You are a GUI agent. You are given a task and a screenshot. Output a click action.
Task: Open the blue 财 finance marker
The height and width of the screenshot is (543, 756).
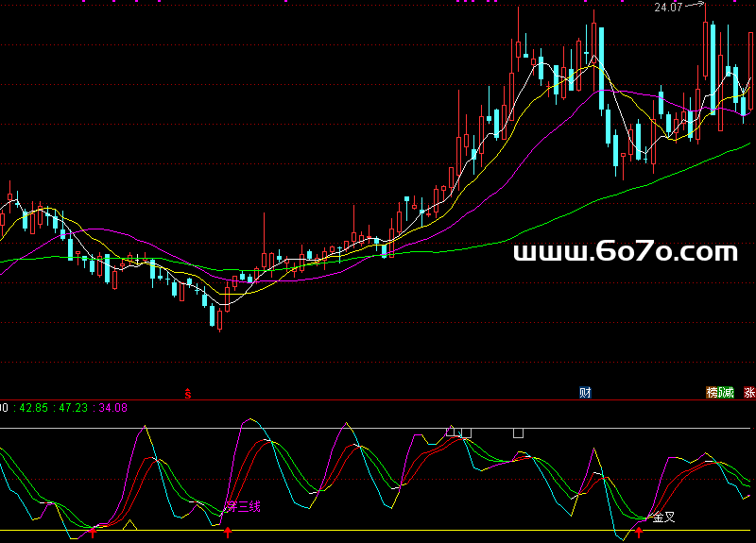(585, 392)
